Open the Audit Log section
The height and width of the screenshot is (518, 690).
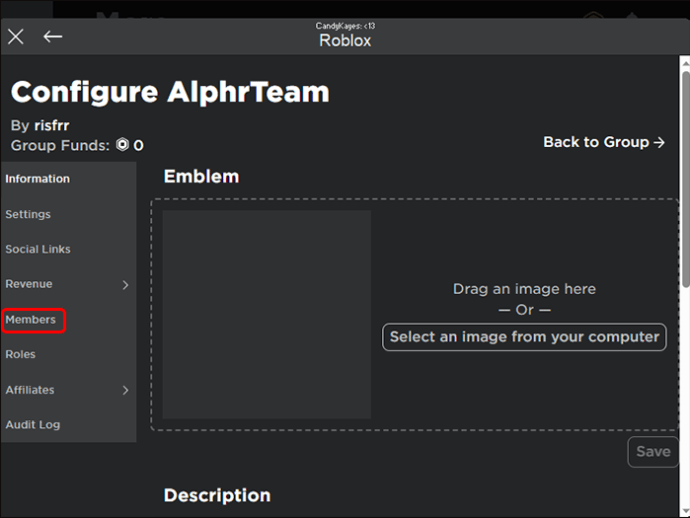pyautogui.click(x=33, y=425)
